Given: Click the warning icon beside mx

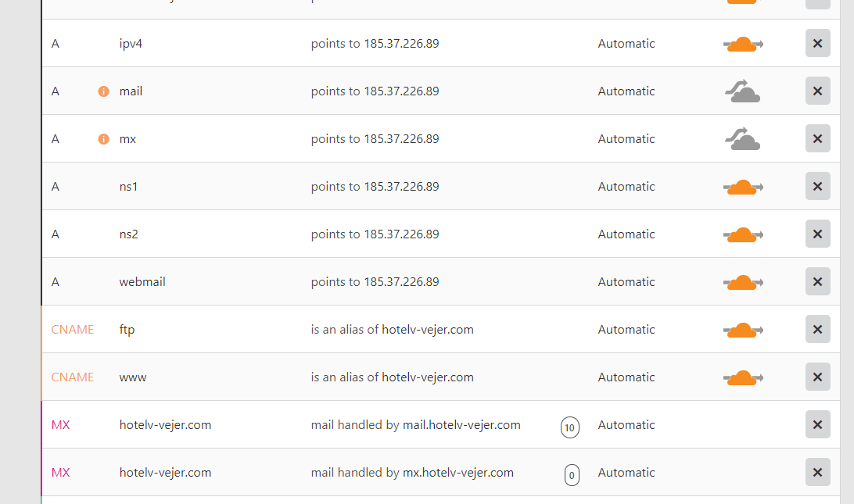Looking at the screenshot, I should [103, 139].
